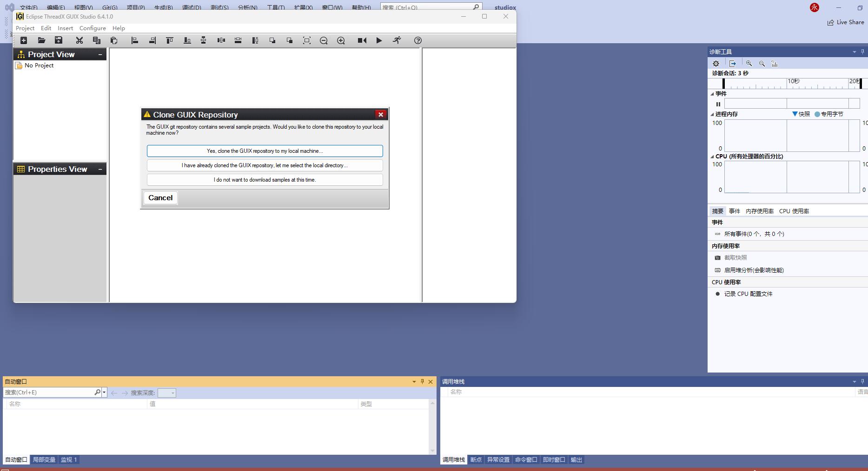
Task: Switch to the 输出 tab
Action: click(x=576, y=460)
